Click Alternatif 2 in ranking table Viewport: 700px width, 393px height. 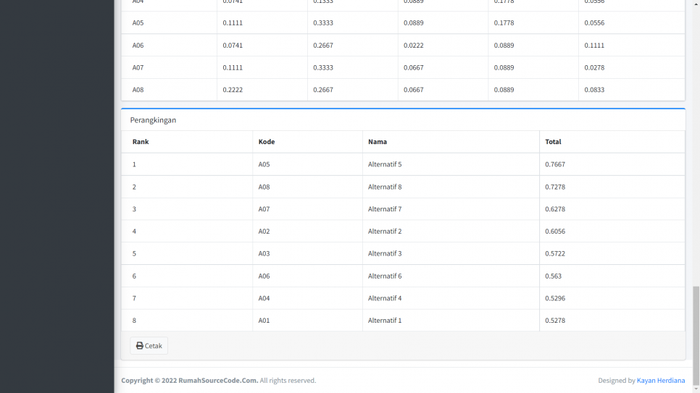pos(385,231)
